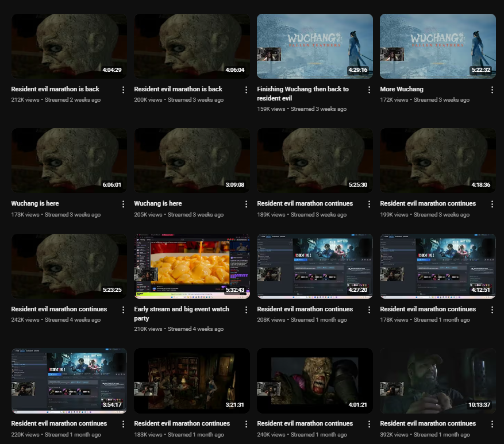Click the three-dot icon of the 242K views video
The image size is (504, 444).
click(x=123, y=310)
